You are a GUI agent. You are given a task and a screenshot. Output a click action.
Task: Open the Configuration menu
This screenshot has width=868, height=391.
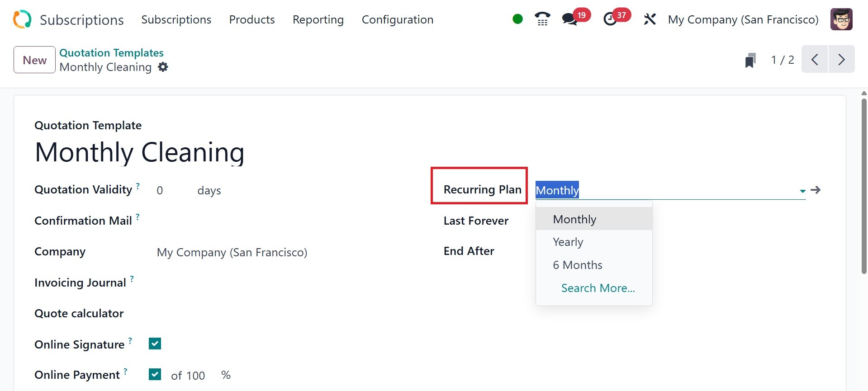pyautogui.click(x=397, y=19)
